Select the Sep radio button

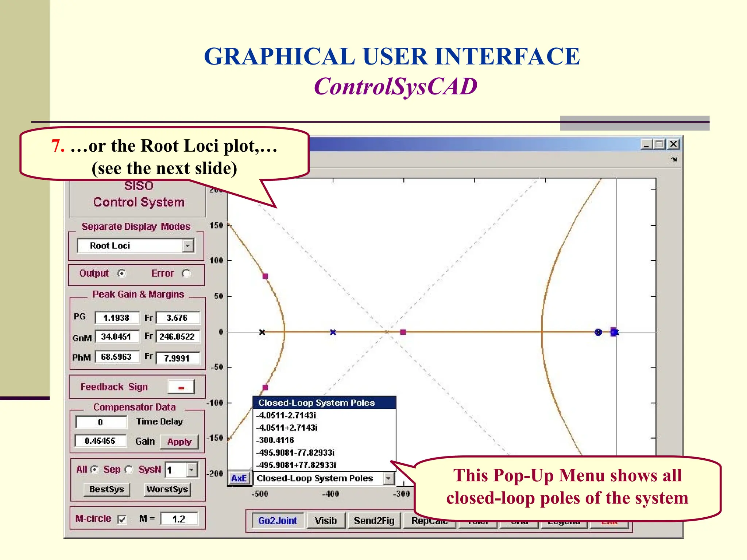(x=128, y=470)
